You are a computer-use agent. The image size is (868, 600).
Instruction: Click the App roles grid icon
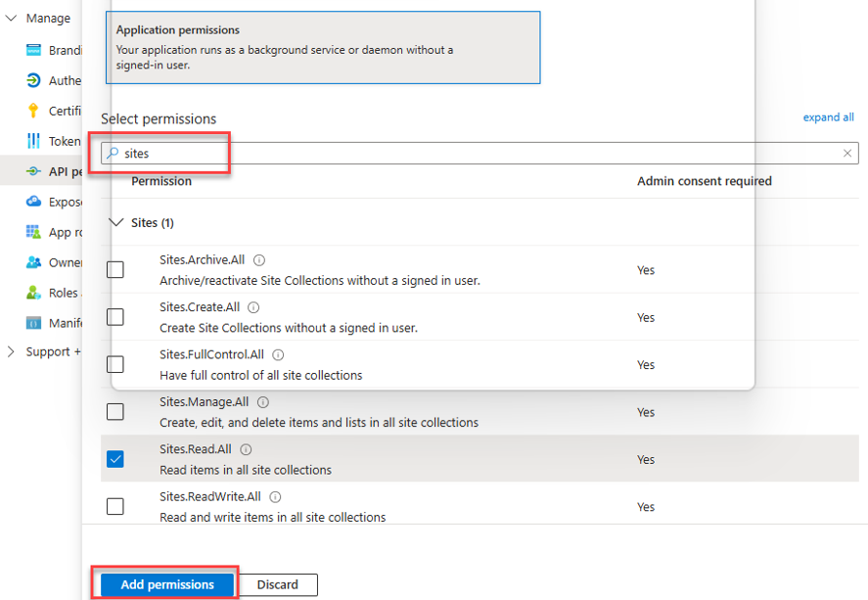point(34,232)
